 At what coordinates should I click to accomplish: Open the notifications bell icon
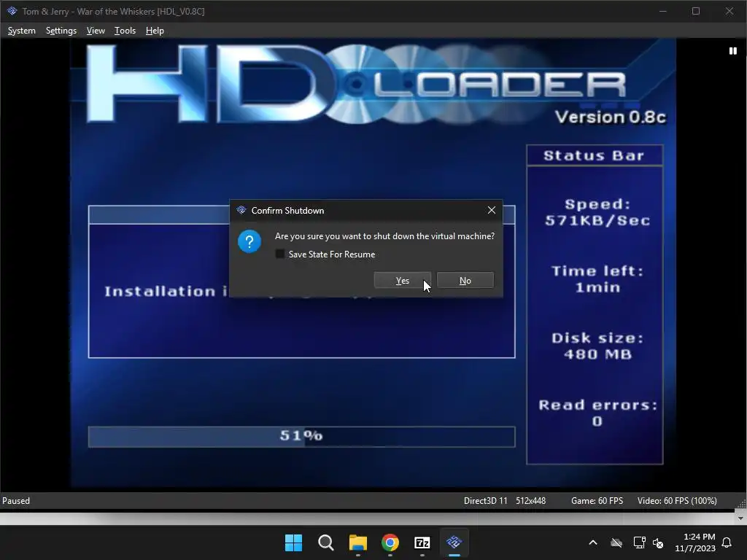[x=727, y=542]
